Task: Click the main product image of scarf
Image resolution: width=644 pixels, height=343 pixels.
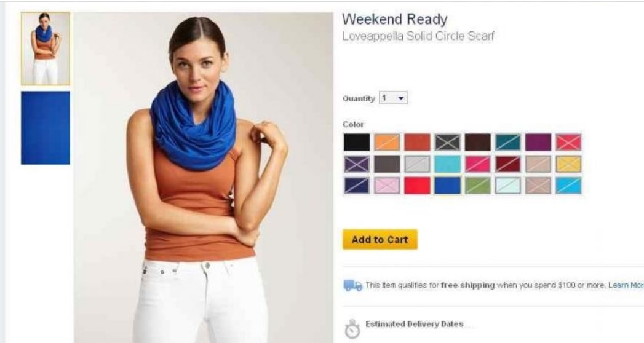Action: tap(204, 177)
